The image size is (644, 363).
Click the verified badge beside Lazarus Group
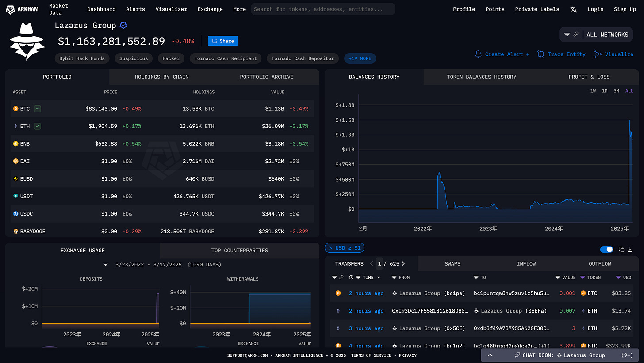123,26
